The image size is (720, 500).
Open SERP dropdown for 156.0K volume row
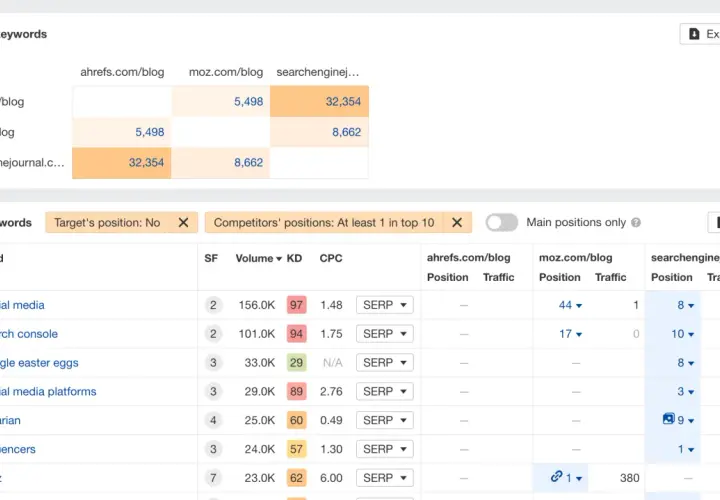[x=385, y=305]
